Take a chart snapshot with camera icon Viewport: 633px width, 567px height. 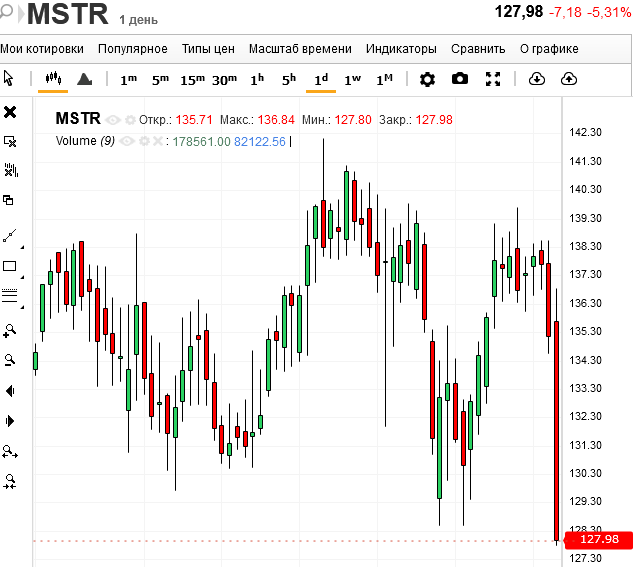pos(460,79)
